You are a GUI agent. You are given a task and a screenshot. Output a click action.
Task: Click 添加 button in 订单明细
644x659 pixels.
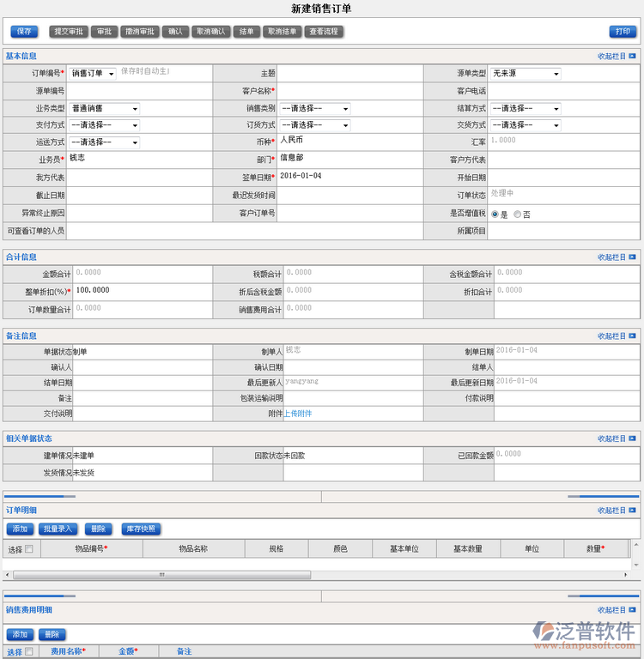click(20, 529)
